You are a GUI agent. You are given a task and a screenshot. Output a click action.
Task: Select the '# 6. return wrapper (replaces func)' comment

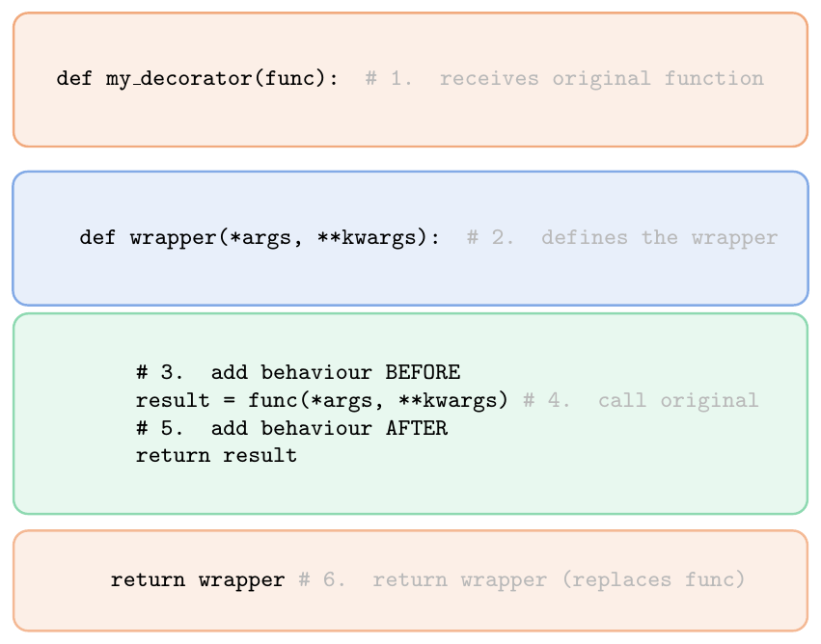pos(522,579)
